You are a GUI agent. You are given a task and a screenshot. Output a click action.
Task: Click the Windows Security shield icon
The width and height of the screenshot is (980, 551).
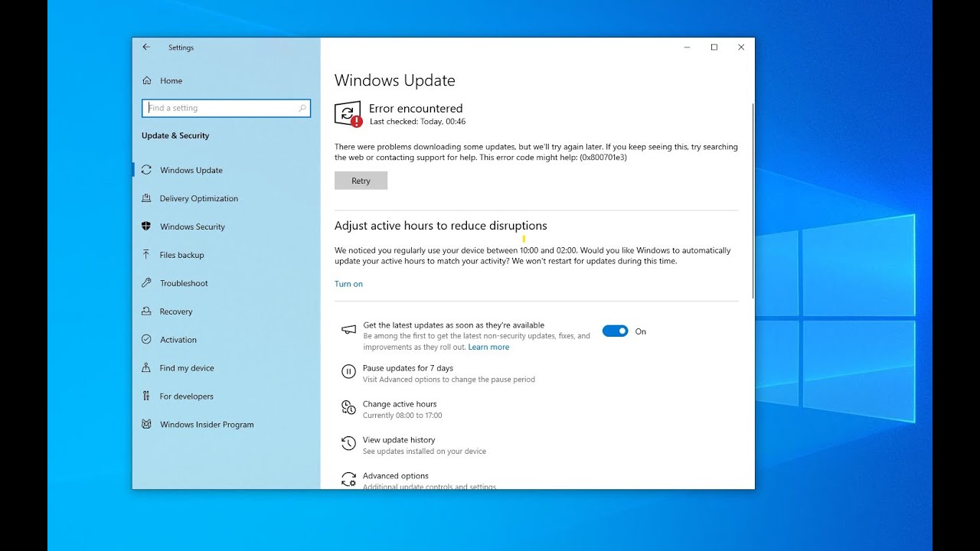click(146, 227)
